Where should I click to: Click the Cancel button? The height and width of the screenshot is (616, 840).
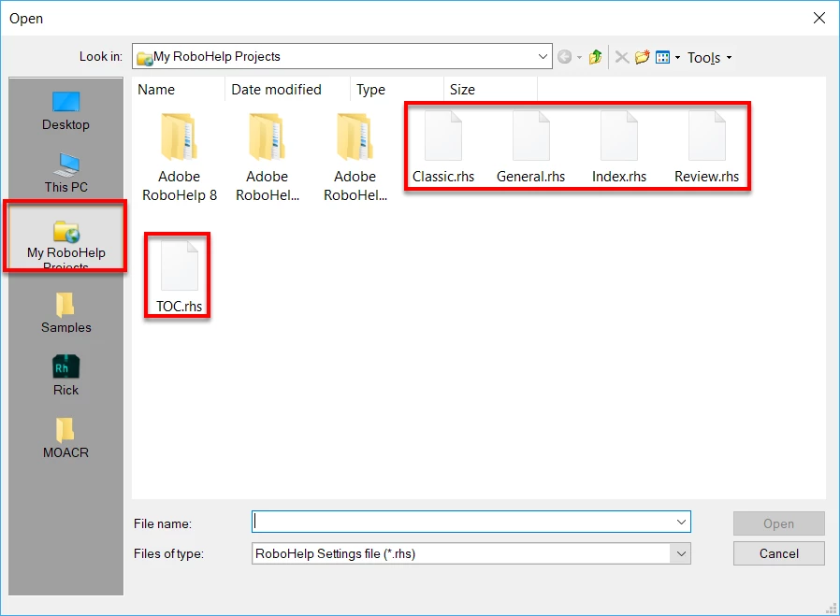[778, 553]
